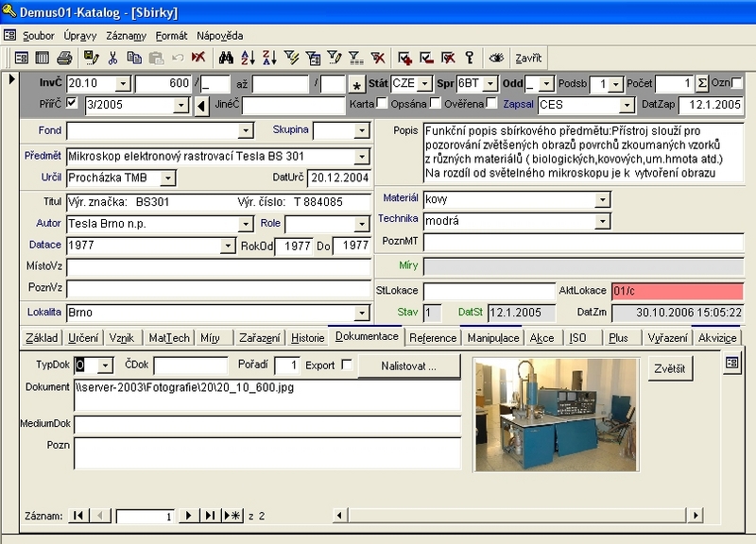Cut selection with the scissors icon
The height and width of the screenshot is (544, 756).
pos(112,59)
